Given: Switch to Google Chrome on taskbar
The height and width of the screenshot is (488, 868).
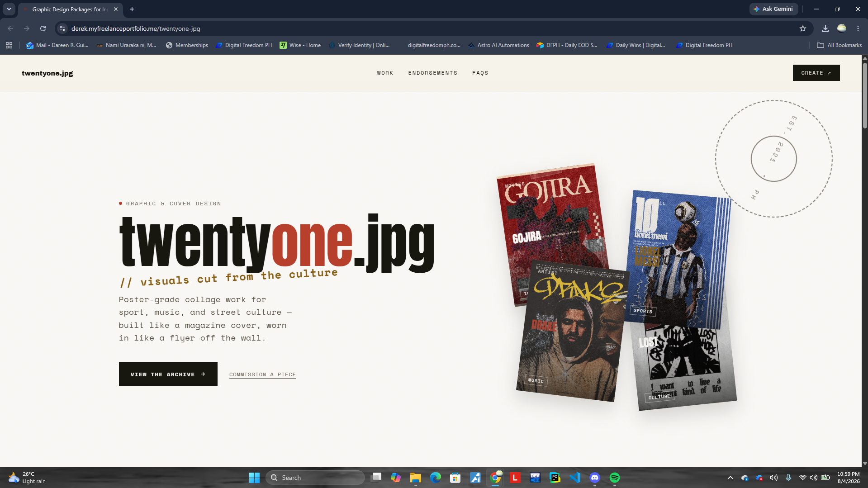Looking at the screenshot, I should pos(495,478).
